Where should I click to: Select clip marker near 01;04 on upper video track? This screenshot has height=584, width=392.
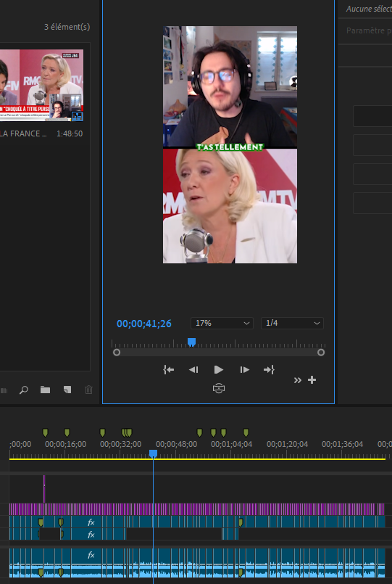click(x=241, y=522)
